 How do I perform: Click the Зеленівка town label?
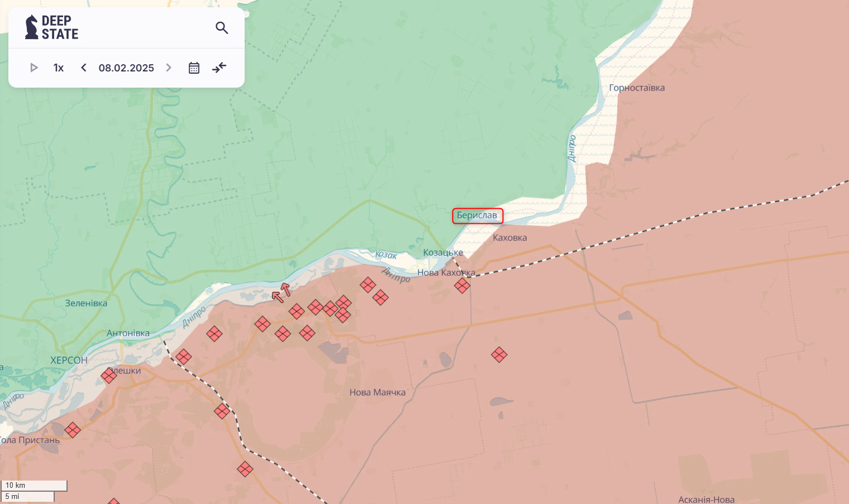(86, 303)
